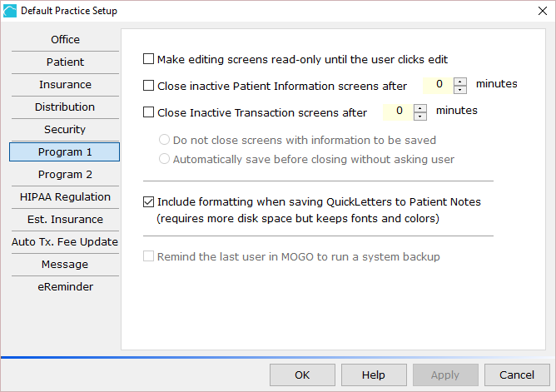Open the Office settings tab
Screen dimensions: 556x392
65,39
